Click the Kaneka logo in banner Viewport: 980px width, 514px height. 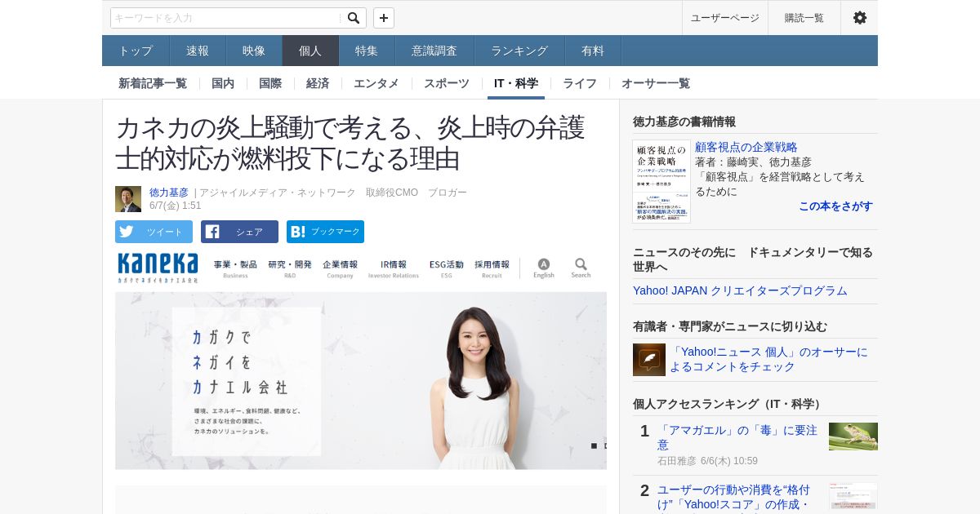[x=158, y=267]
